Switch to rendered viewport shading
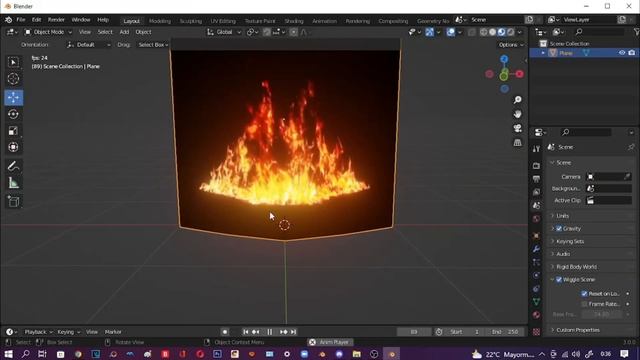The image size is (640, 360). point(510,32)
